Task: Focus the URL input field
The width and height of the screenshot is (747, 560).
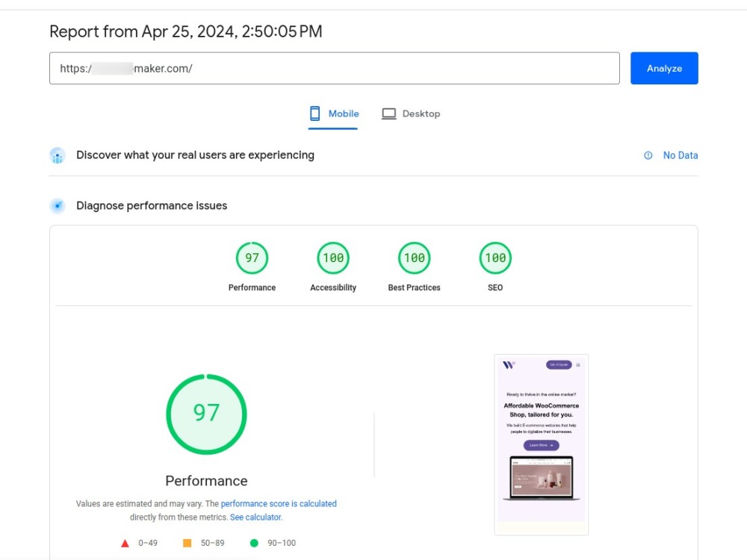Action: point(335,68)
